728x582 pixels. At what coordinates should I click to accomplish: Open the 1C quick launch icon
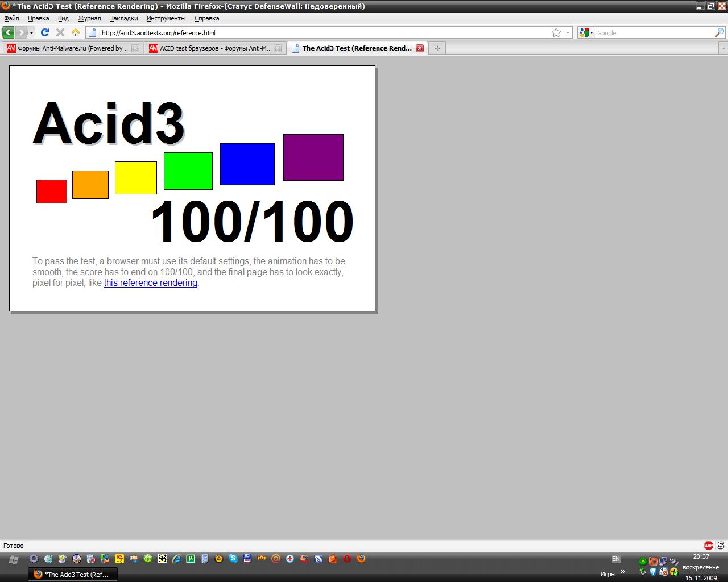coord(119,559)
